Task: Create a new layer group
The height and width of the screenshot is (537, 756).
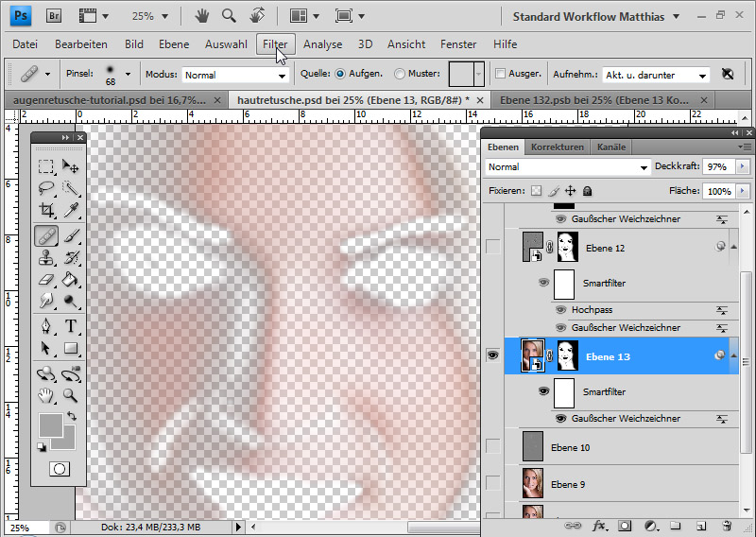Action: pos(676,526)
